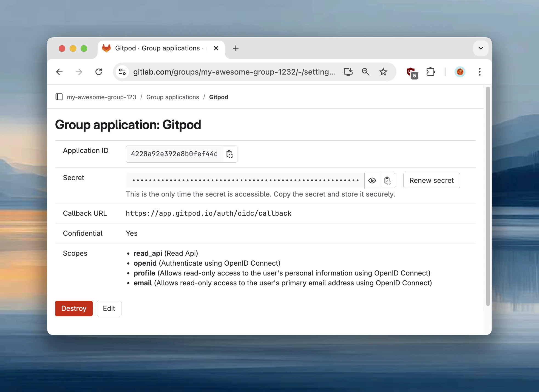Click the 'Callback URL' row label

(x=85, y=213)
